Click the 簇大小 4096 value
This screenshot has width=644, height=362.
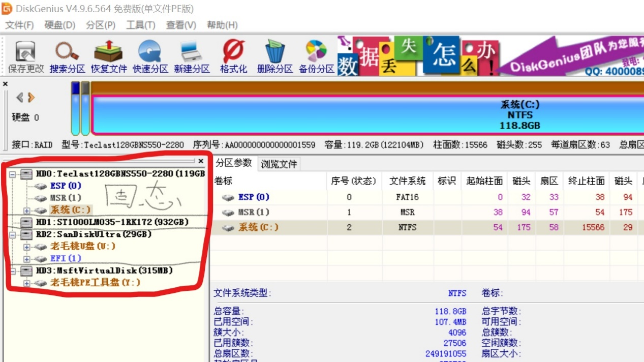click(x=457, y=333)
